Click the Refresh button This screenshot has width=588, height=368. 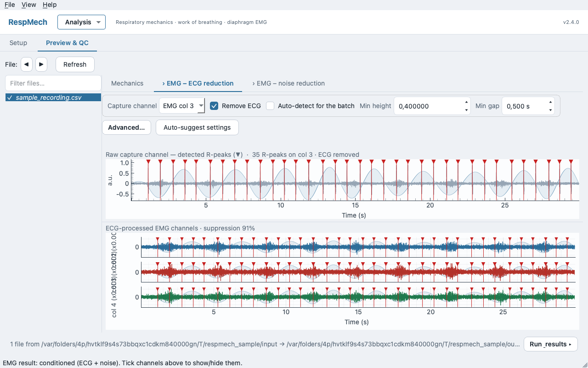75,64
